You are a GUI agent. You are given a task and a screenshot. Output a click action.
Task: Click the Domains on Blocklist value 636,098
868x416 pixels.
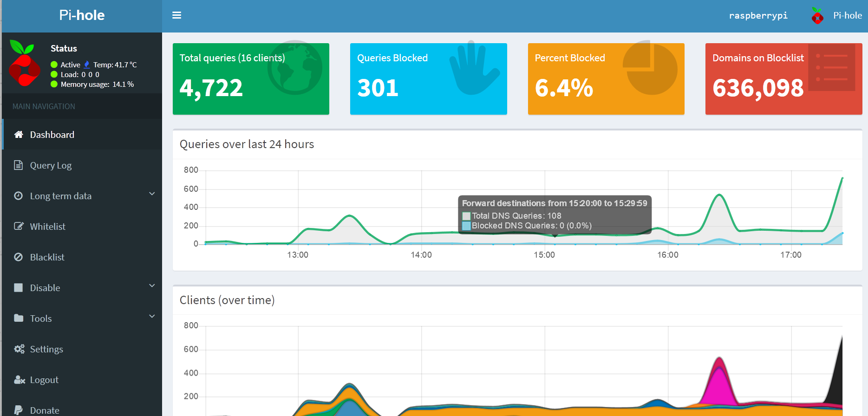coord(758,88)
